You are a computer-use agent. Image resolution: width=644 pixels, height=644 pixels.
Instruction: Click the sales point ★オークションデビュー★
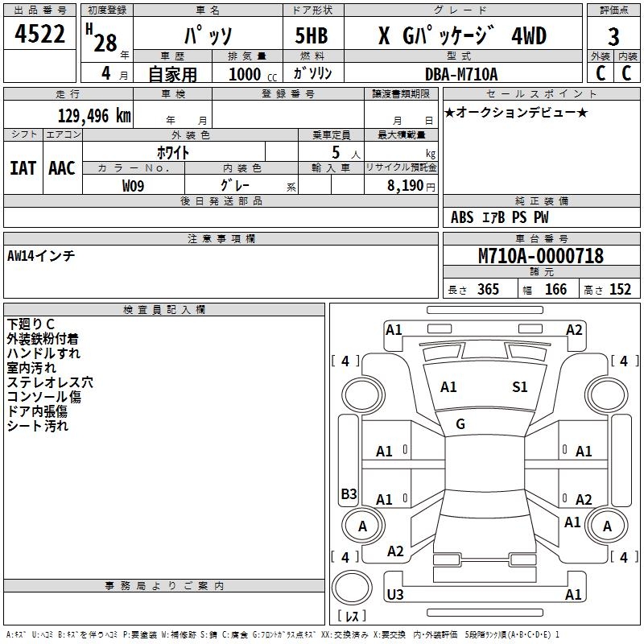[516, 112]
